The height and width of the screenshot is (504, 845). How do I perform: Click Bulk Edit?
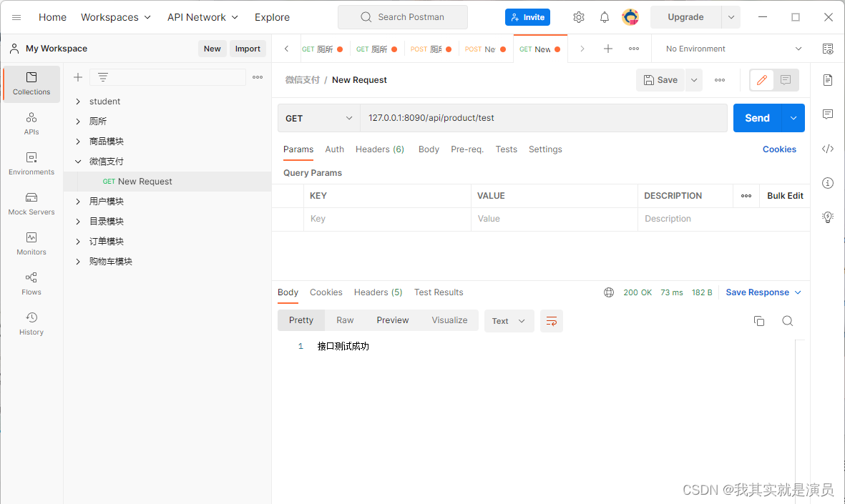tap(785, 196)
